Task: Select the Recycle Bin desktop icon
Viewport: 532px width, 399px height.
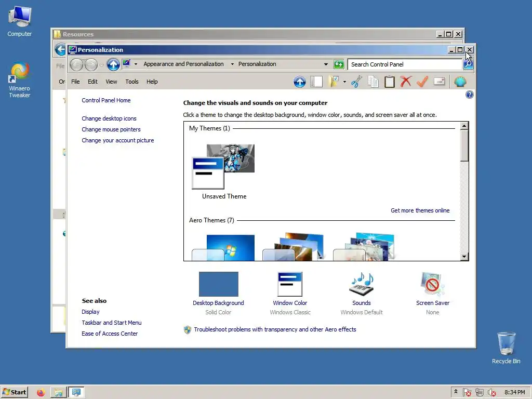Action: click(x=506, y=348)
